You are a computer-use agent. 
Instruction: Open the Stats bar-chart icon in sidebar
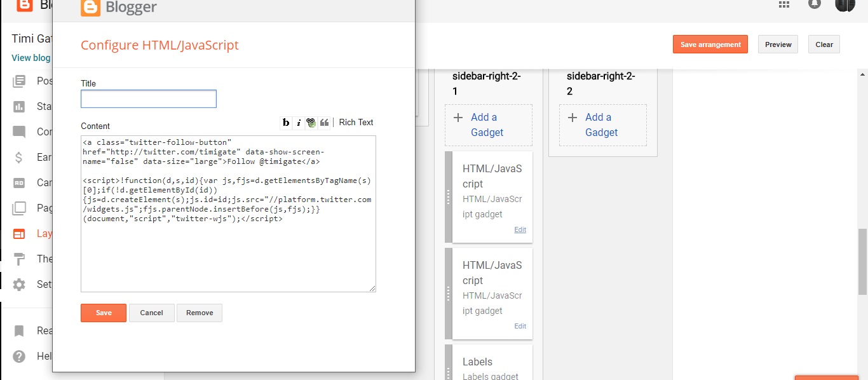19,106
